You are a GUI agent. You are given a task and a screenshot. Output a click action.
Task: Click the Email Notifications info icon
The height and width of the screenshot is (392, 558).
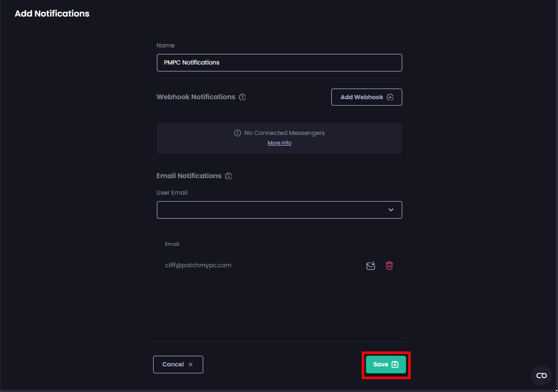pos(228,176)
